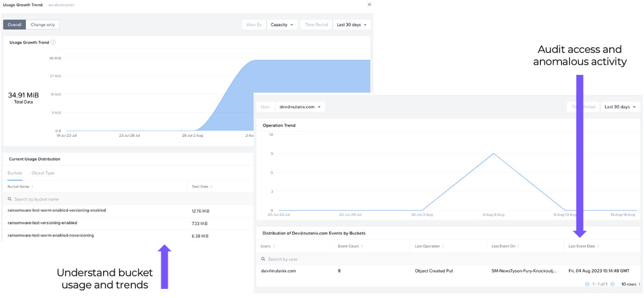644x298 pixels.
Task: Sort the Event Count column
Action: pyautogui.click(x=362, y=246)
